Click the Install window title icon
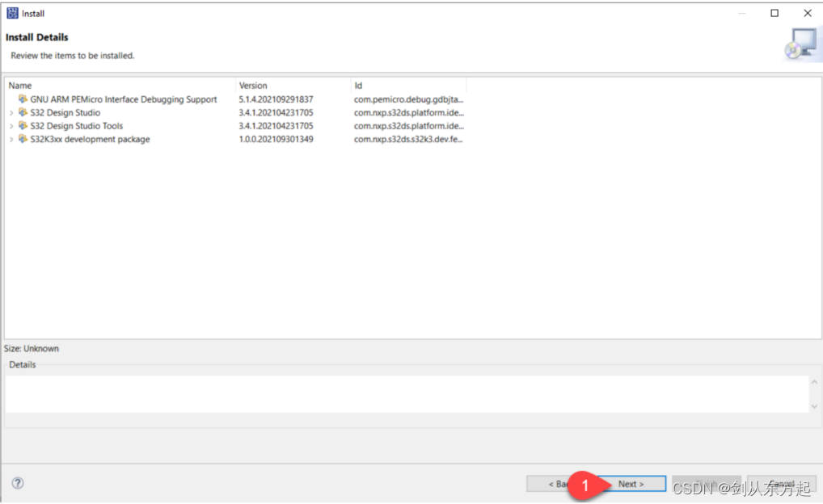 point(12,13)
